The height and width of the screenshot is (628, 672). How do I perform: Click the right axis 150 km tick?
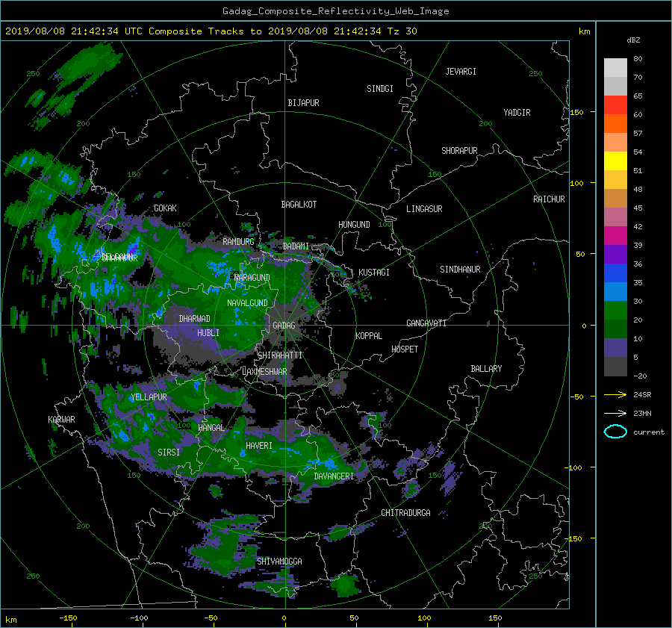(577, 112)
